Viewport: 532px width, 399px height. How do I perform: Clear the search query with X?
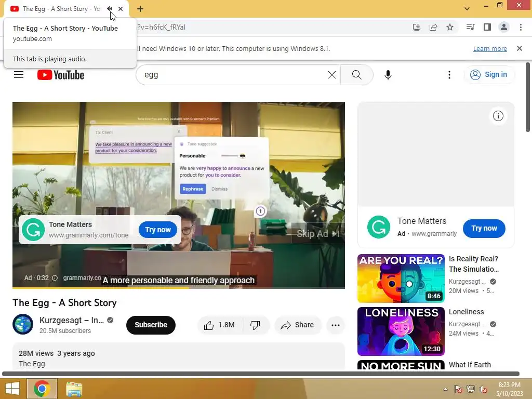(332, 75)
